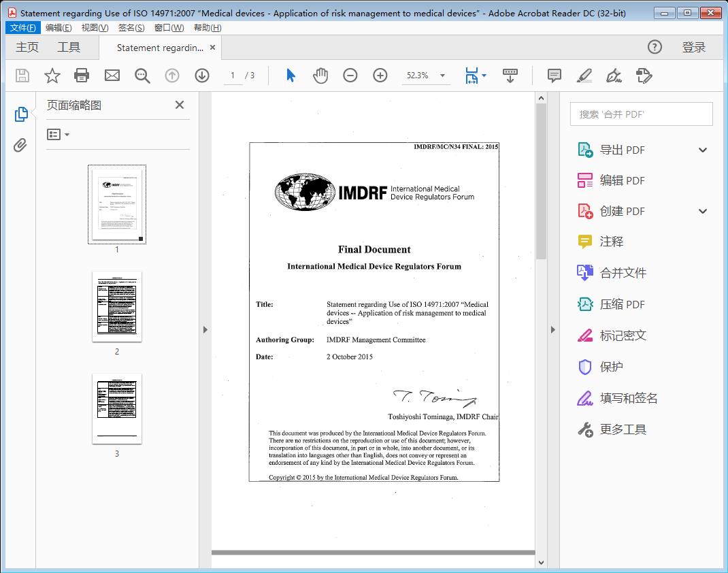Viewport: 728px width, 573px height.
Task: Switch to the 工具 tab
Action: pyautogui.click(x=69, y=47)
